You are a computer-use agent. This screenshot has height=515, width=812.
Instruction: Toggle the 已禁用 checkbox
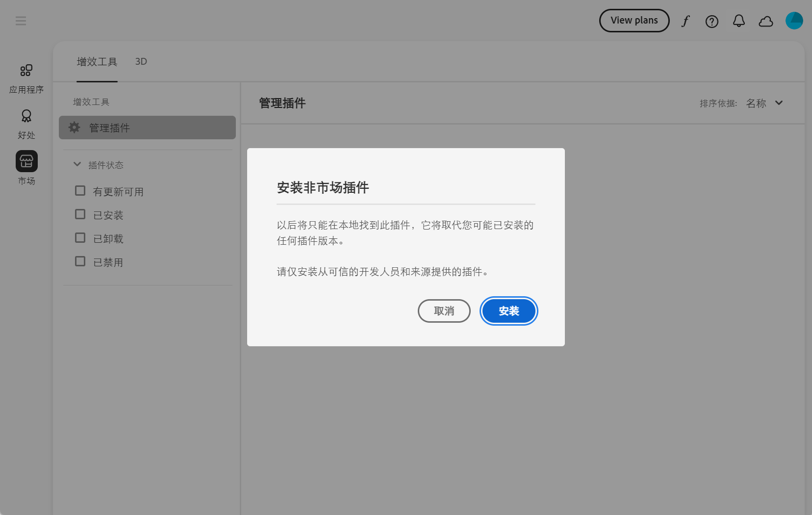(x=80, y=261)
